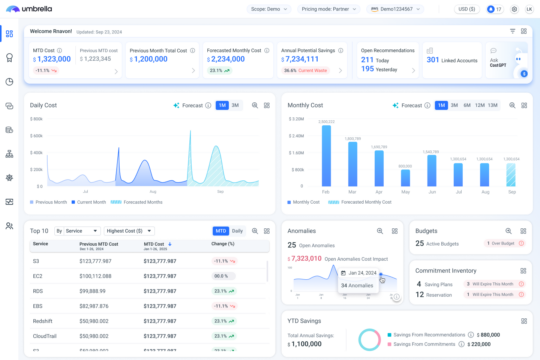The height and width of the screenshot is (360, 540).
Task: Open the USD ($) currency selector
Action: tap(467, 9)
